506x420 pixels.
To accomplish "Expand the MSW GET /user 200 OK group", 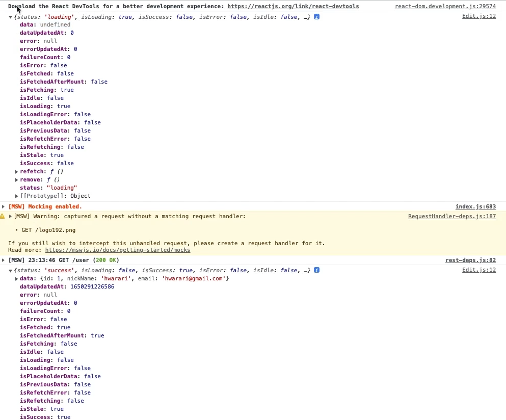I will [3, 260].
